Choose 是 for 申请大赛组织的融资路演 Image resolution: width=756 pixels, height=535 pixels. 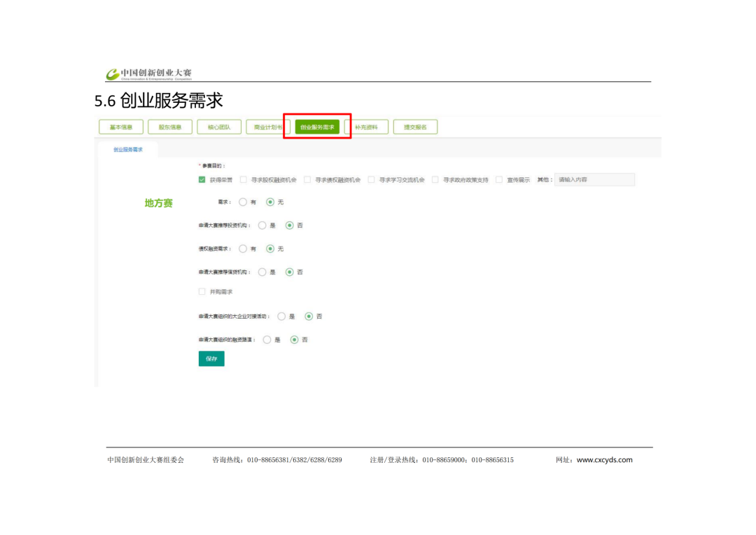[x=267, y=340]
